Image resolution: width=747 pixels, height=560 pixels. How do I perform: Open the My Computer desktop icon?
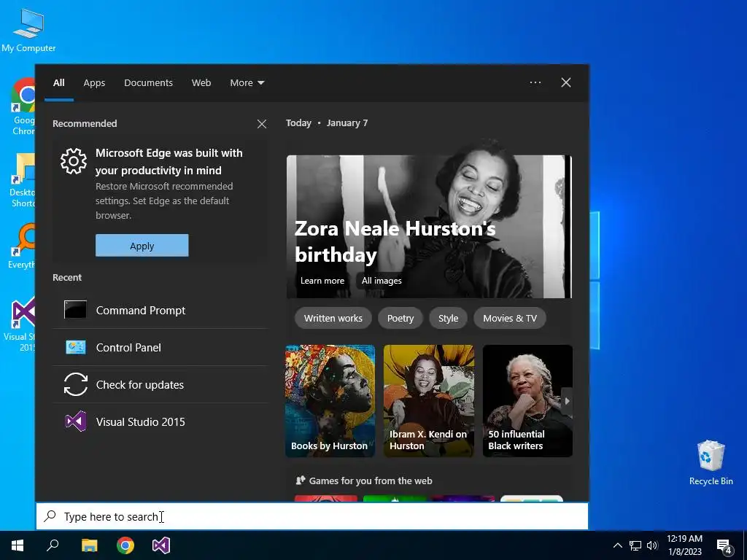click(28, 30)
